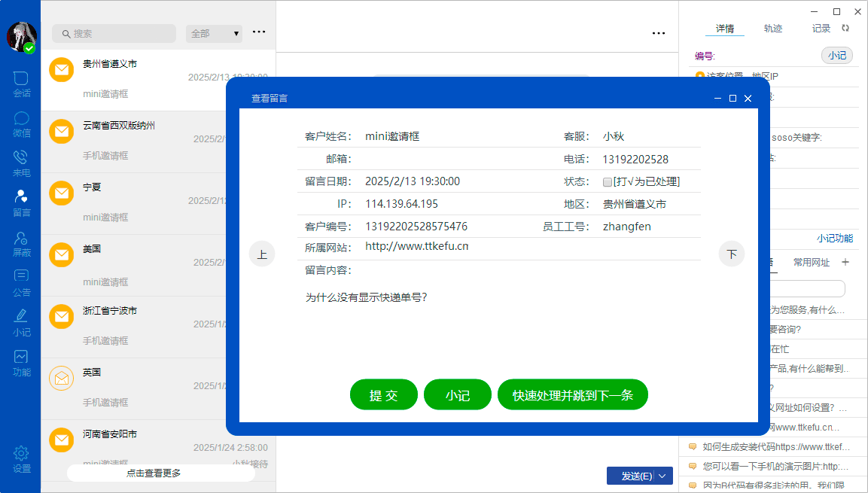This screenshot has height=493, width=868.
Task: Select the 宁夏 message entry
Action: coord(134,204)
